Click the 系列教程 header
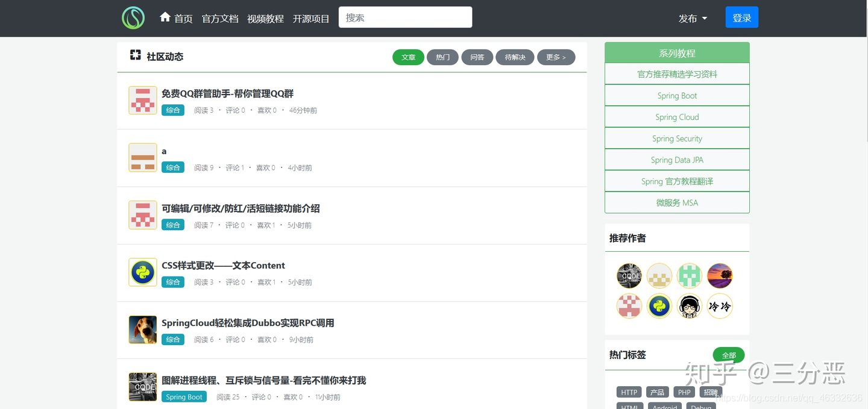The image size is (868, 409). coord(677,53)
